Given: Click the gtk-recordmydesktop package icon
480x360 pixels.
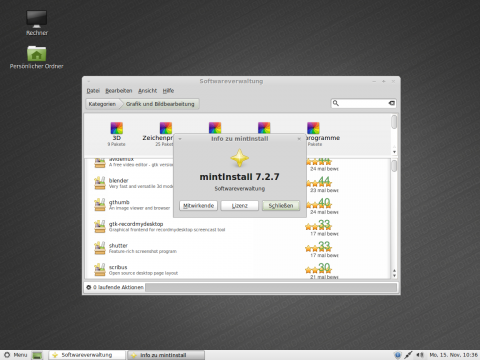Looking at the screenshot, I should tap(100, 227).
